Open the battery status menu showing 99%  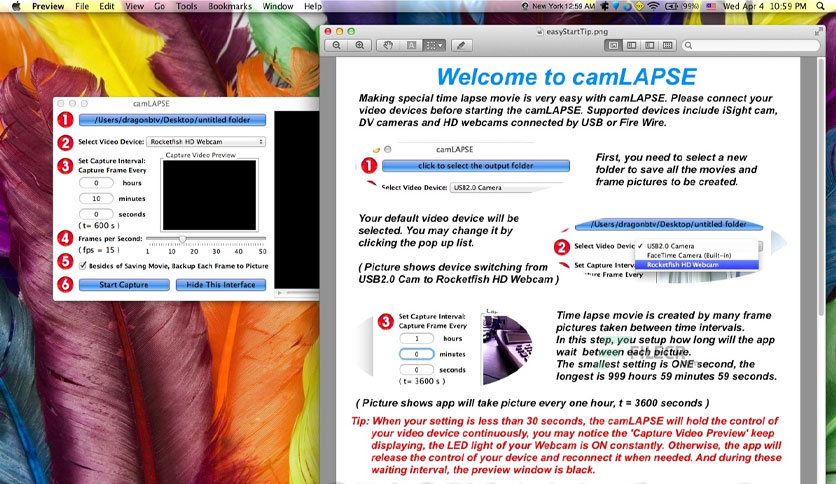pyautogui.click(x=682, y=6)
